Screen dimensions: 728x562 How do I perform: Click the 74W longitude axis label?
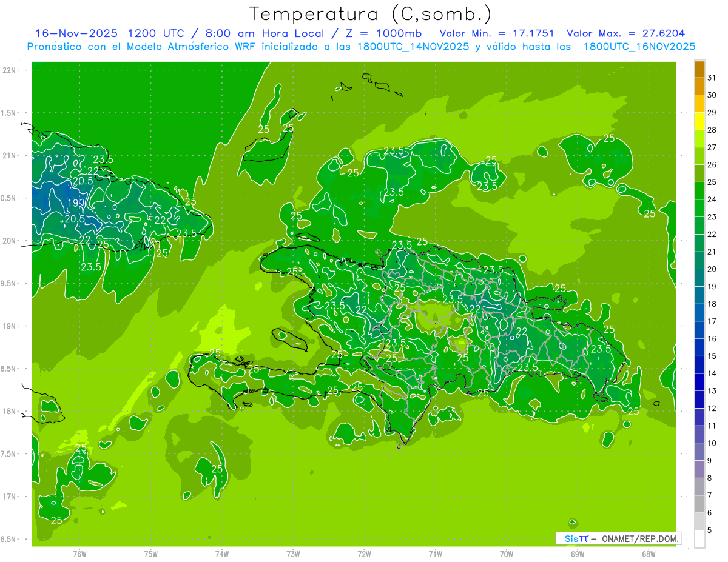[x=222, y=554]
